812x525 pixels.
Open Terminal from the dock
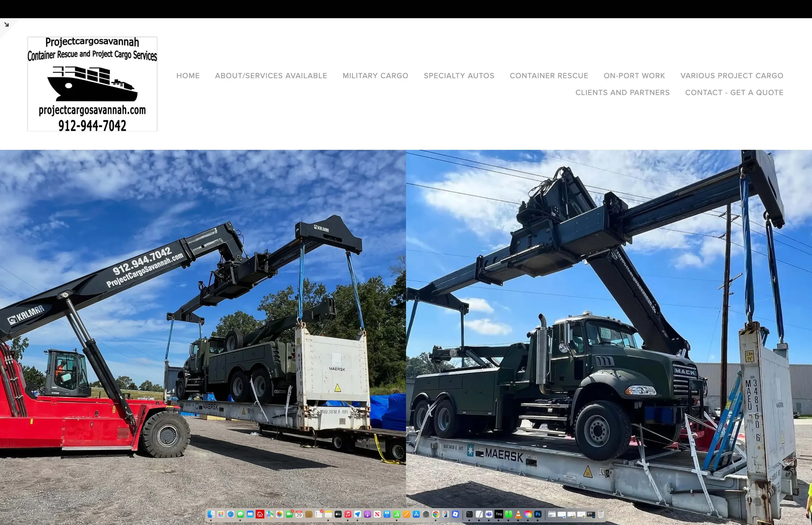[x=469, y=514]
